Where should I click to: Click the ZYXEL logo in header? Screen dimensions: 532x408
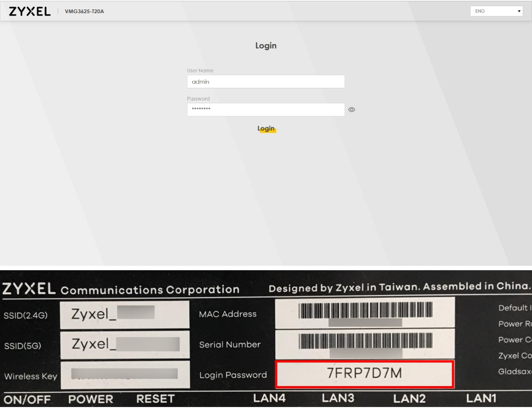(x=29, y=12)
